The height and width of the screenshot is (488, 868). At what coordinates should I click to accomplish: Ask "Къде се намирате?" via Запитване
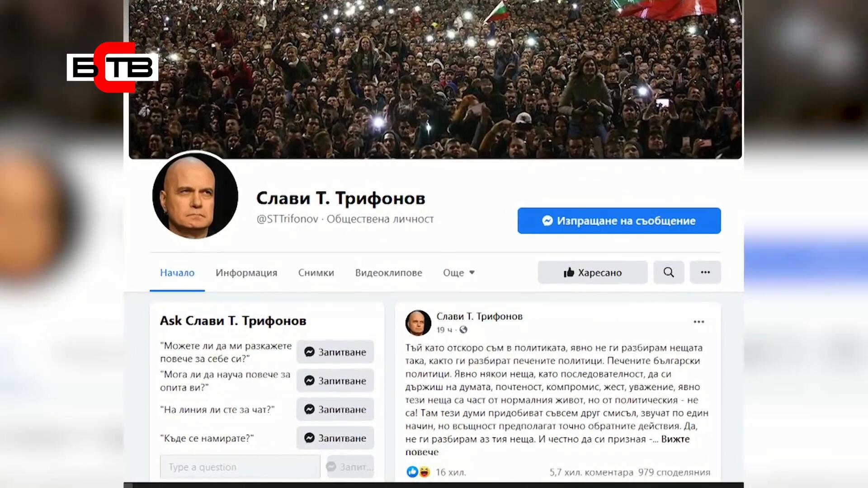pos(335,438)
